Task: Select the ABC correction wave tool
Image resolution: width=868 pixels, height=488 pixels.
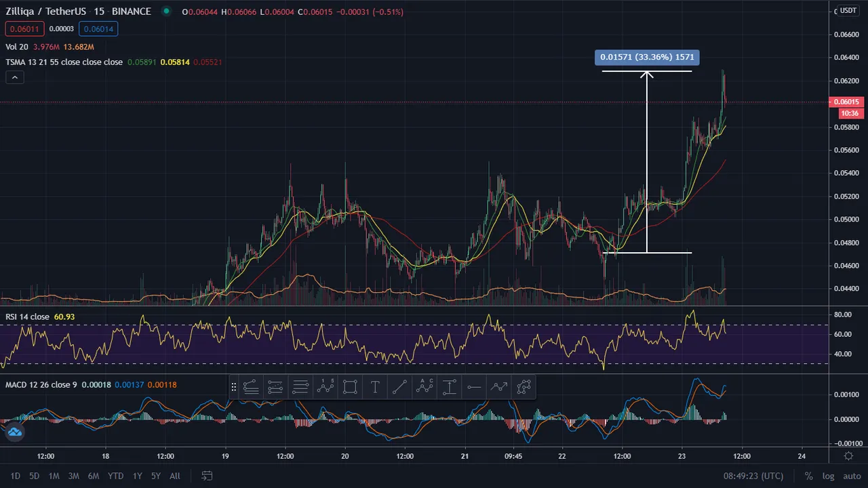Action: [x=425, y=387]
